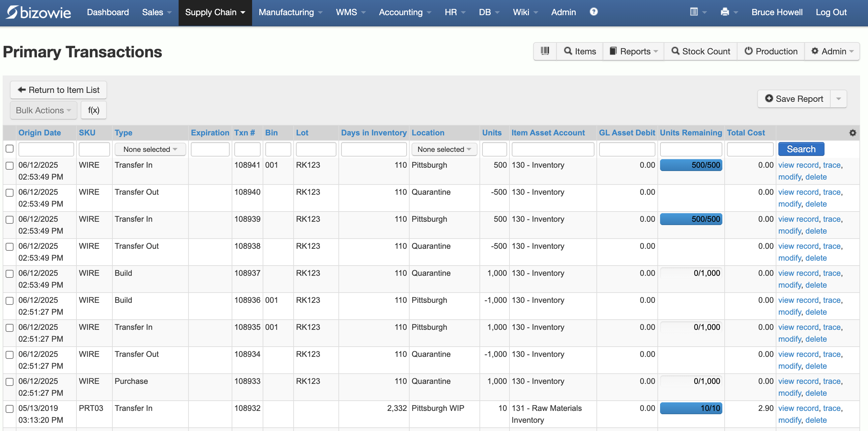Click the Lot filter input field
Viewport: 868px width, 431px height.
click(316, 149)
